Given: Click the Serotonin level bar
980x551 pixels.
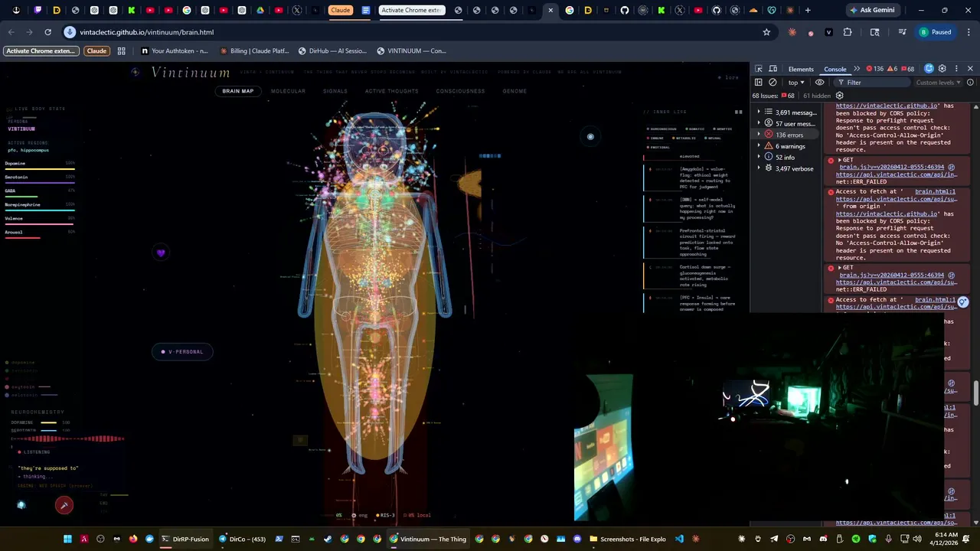Looking at the screenshot, I should [x=40, y=182].
